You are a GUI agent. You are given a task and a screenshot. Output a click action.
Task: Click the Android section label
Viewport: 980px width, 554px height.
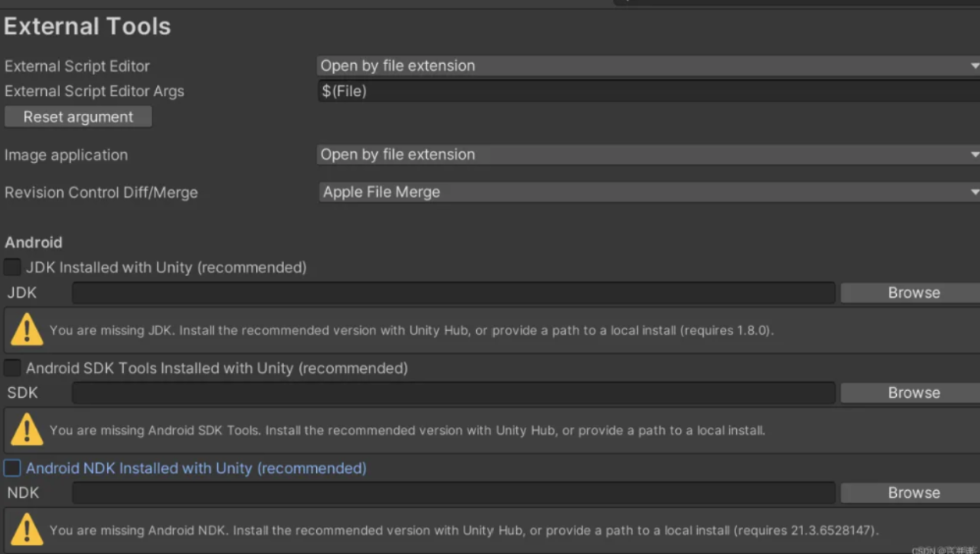point(33,242)
